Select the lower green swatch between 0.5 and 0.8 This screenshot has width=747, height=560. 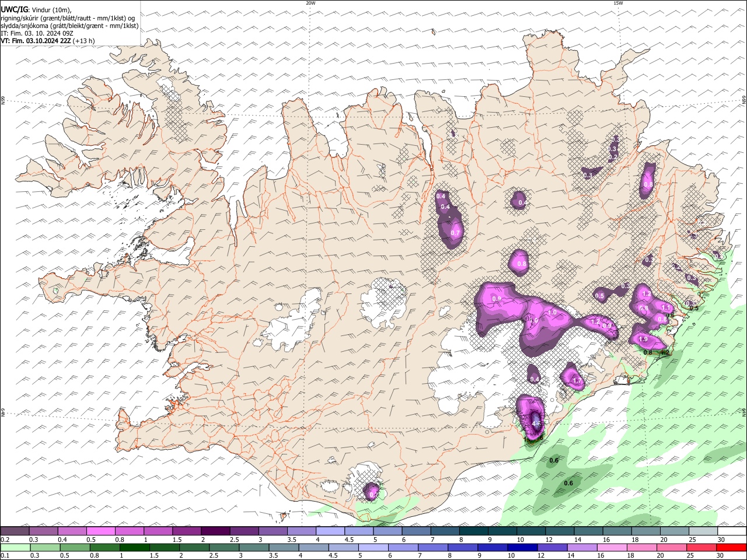click(75, 548)
